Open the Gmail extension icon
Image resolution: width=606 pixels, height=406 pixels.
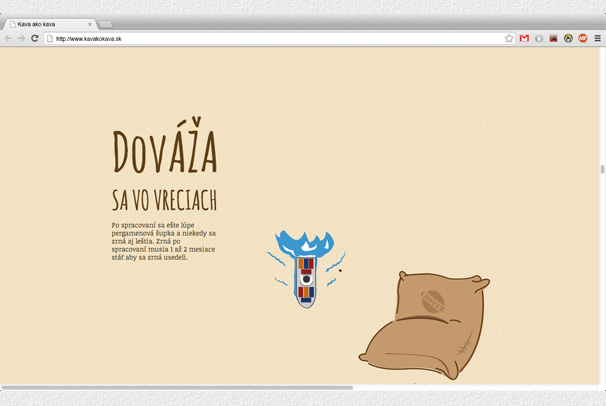[x=524, y=38]
